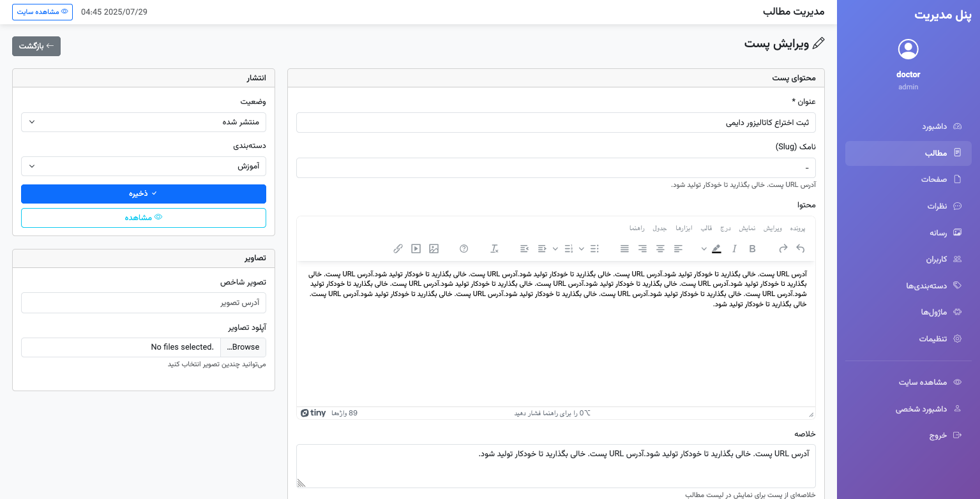Open sidebar مشاهده سایت link

pyautogui.click(x=908, y=382)
